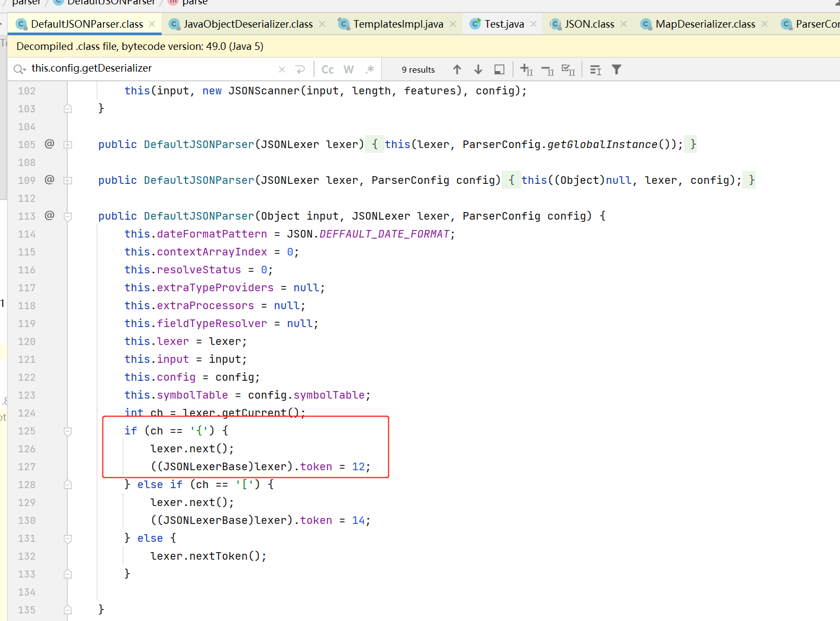Viewport: 840px width, 621px height.
Task: Click token value 14 on line 130
Action: click(358, 520)
